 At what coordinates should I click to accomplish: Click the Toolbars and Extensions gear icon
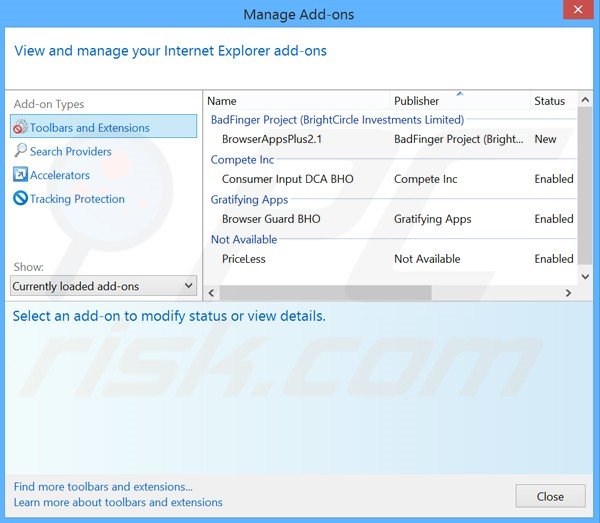click(20, 127)
